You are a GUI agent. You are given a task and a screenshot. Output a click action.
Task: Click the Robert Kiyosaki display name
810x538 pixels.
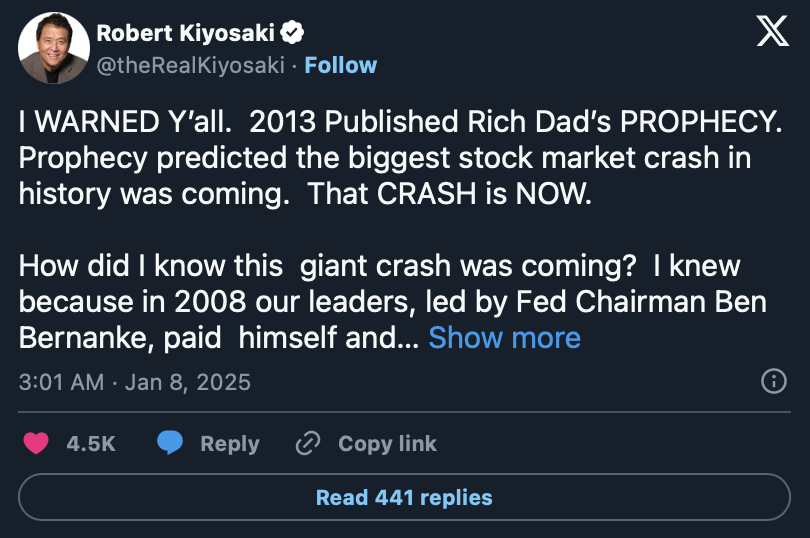(185, 33)
